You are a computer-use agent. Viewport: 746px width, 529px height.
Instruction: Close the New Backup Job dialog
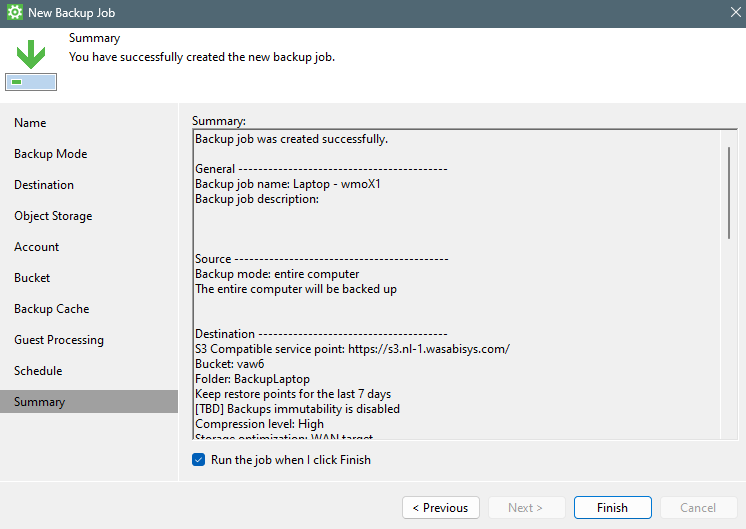[735, 14]
